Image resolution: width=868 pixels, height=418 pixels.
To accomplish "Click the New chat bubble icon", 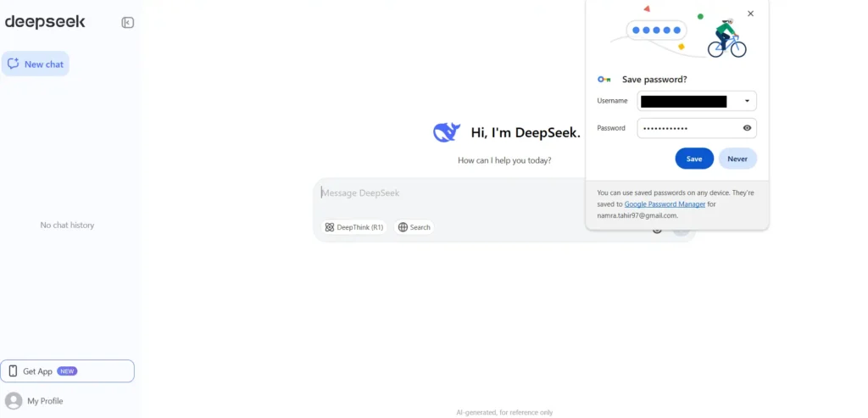I will (14, 64).
